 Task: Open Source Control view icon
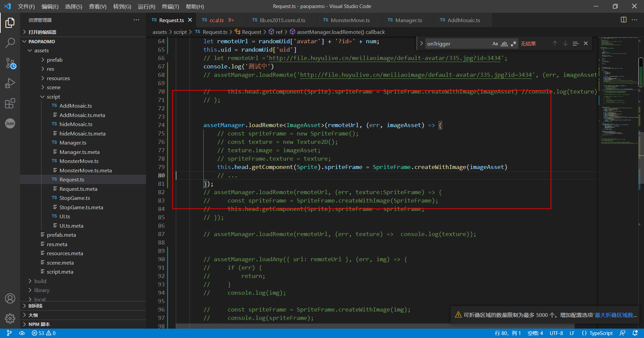coord(10,63)
